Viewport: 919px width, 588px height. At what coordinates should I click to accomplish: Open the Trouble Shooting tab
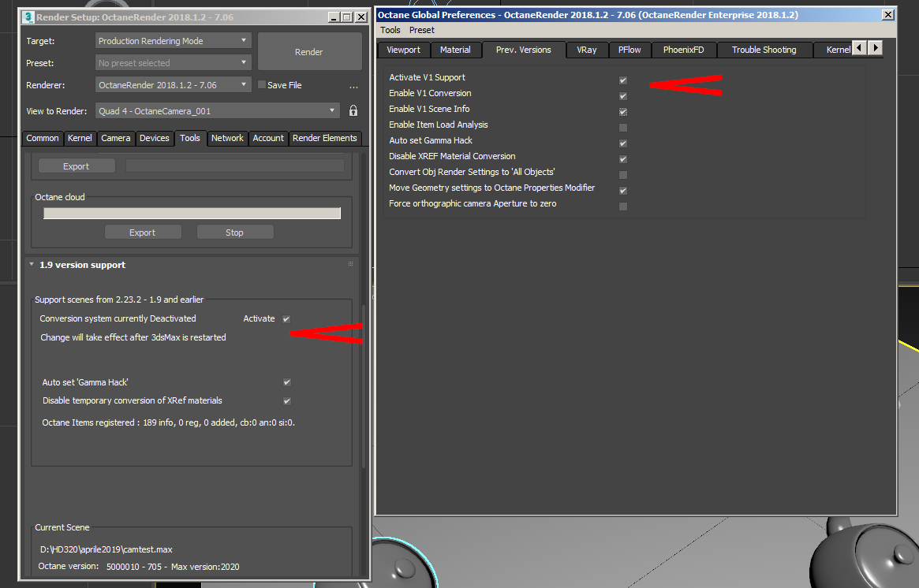764,50
